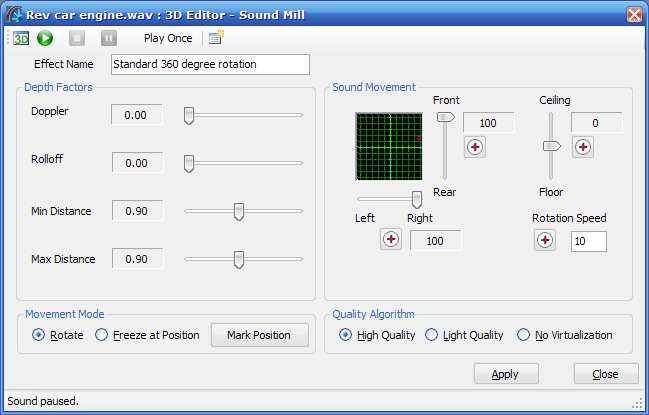Select the Rotate movement mode
The image size is (649, 415).
[58, 335]
